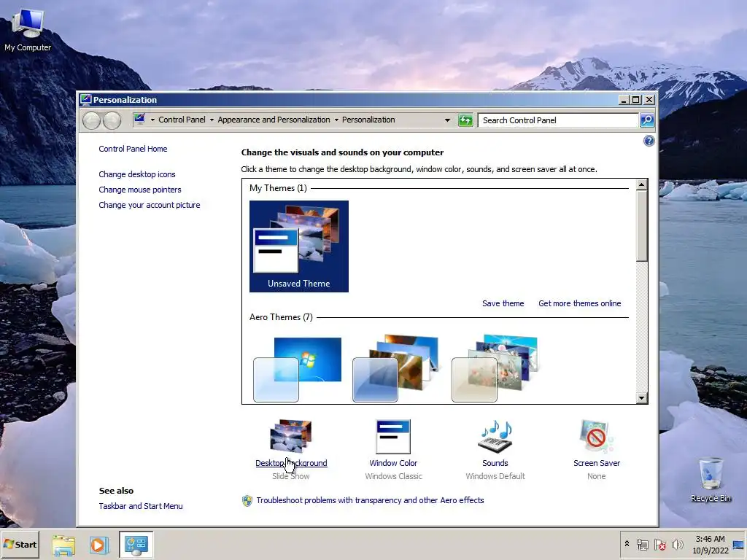Click the volume speaker tray icon
This screenshot has width=747, height=560.
pyautogui.click(x=677, y=544)
